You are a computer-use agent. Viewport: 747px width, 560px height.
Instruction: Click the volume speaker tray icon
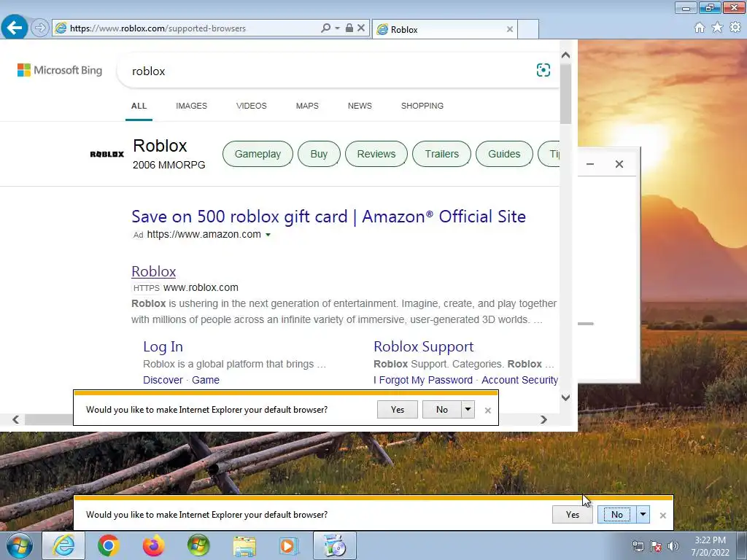pyautogui.click(x=673, y=546)
